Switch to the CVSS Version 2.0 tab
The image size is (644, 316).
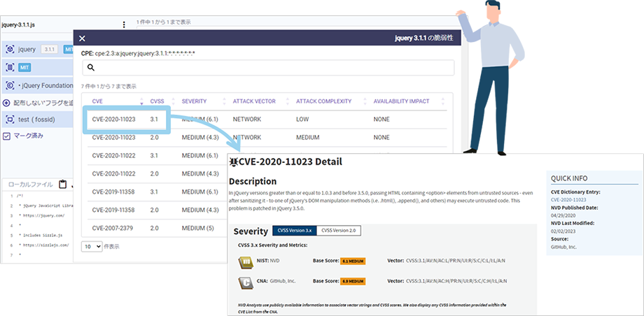pyautogui.click(x=339, y=231)
